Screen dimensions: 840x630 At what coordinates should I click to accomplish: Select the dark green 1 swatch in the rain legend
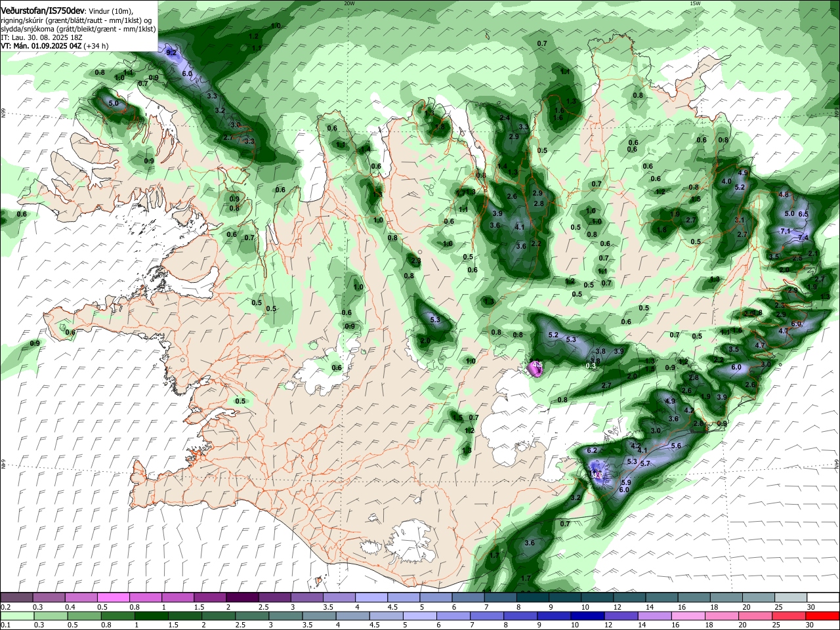pos(152,616)
